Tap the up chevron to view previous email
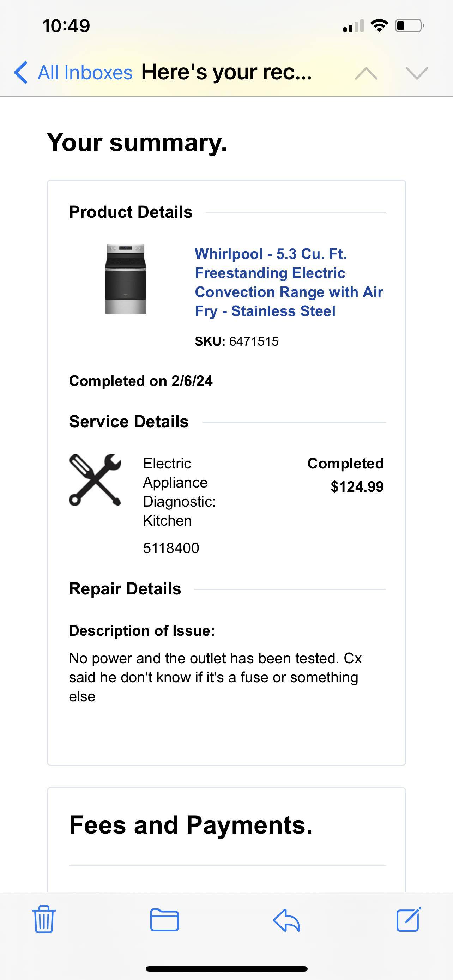Image resolution: width=453 pixels, height=980 pixels. (366, 73)
